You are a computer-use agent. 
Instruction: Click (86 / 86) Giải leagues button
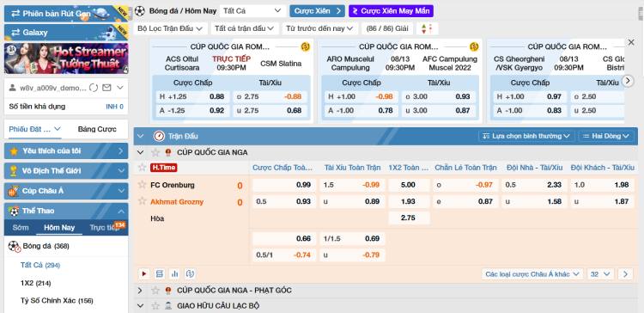click(387, 28)
